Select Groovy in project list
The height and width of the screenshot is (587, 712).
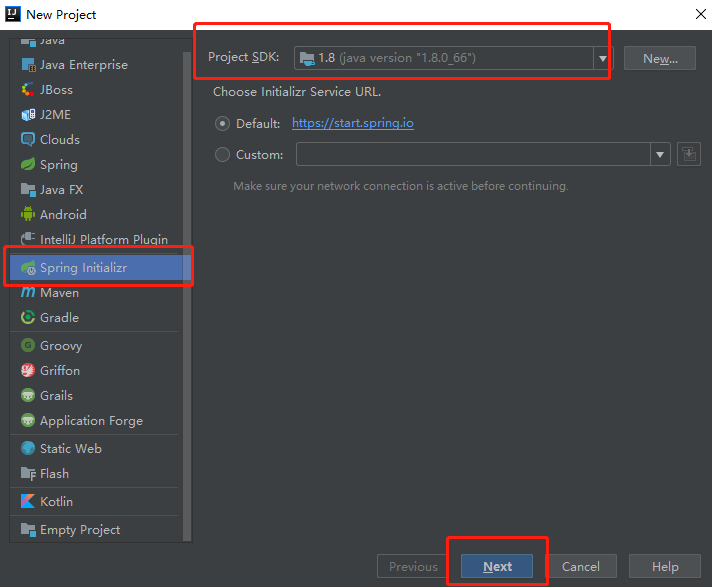[95, 345]
